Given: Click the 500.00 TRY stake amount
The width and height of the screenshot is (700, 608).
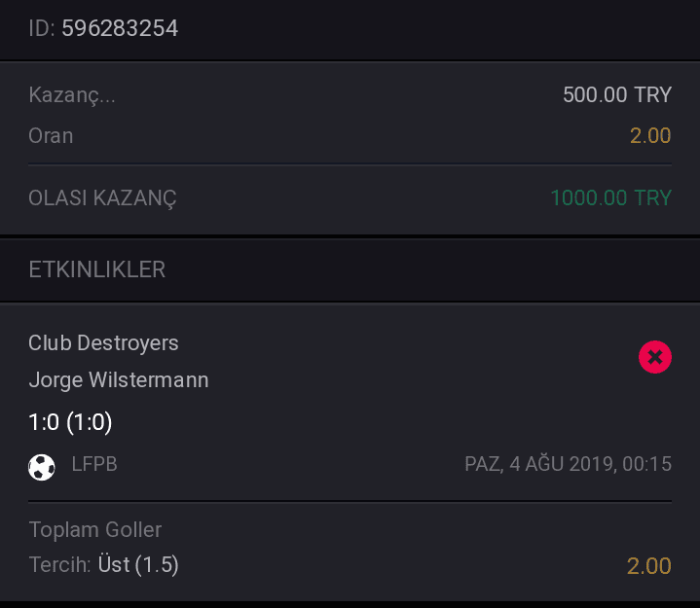Looking at the screenshot, I should (617, 94).
